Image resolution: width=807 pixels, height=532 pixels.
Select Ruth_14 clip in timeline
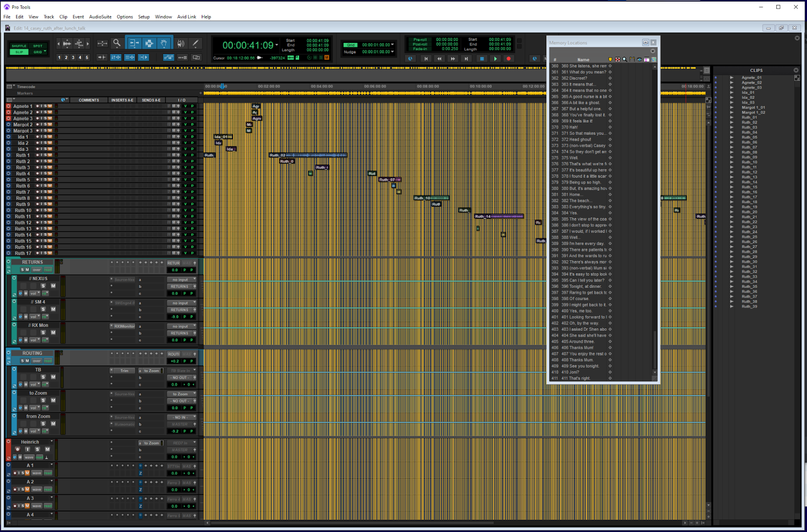tap(499, 216)
